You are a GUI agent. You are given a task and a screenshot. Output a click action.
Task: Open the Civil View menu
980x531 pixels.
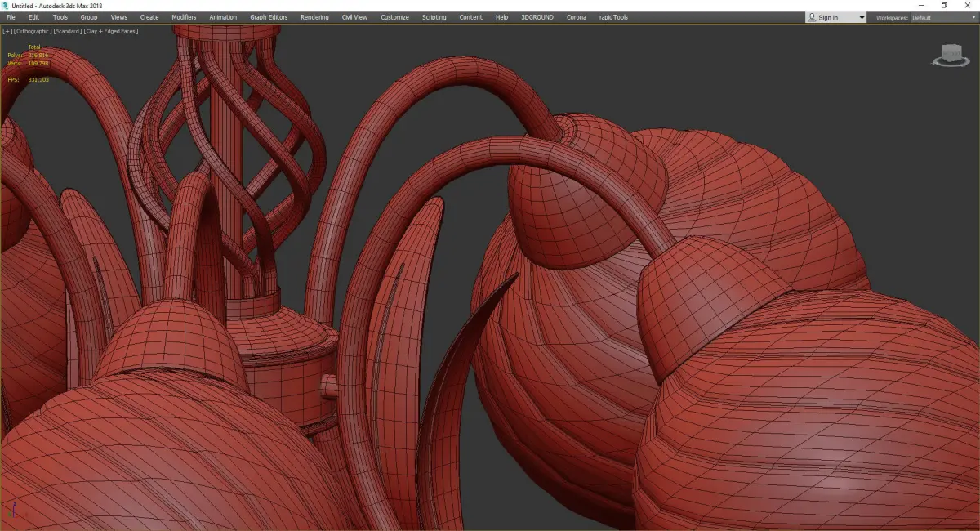[x=354, y=17]
